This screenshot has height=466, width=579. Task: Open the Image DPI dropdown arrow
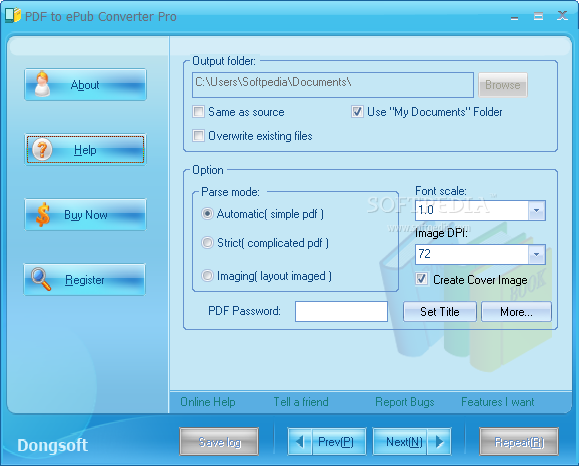537,254
